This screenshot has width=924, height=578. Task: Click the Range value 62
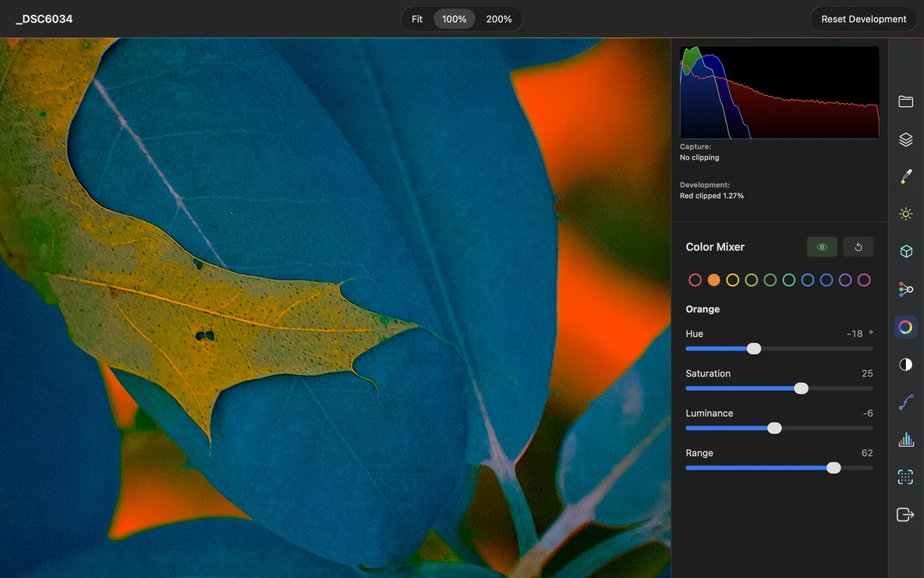coord(867,453)
